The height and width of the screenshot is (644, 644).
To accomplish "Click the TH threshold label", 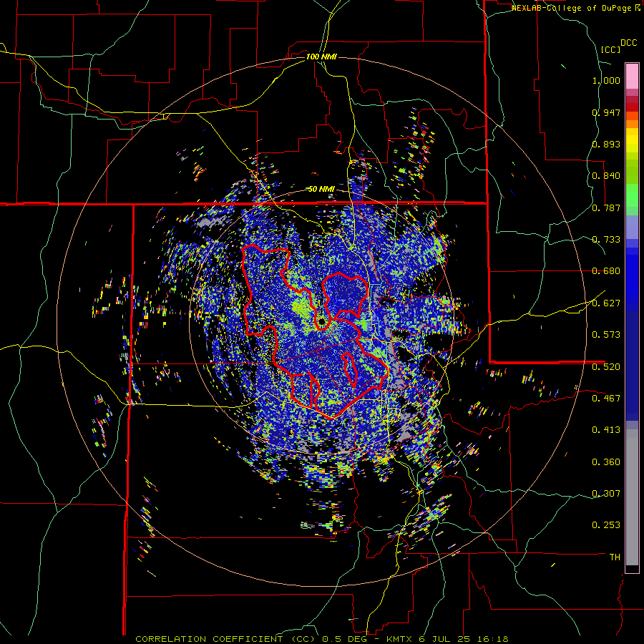I will coord(615,557).
